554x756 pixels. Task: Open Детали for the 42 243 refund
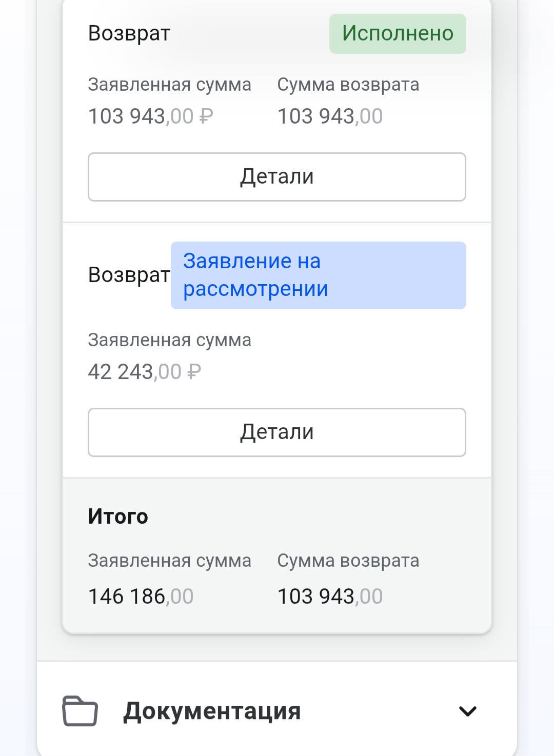click(277, 432)
